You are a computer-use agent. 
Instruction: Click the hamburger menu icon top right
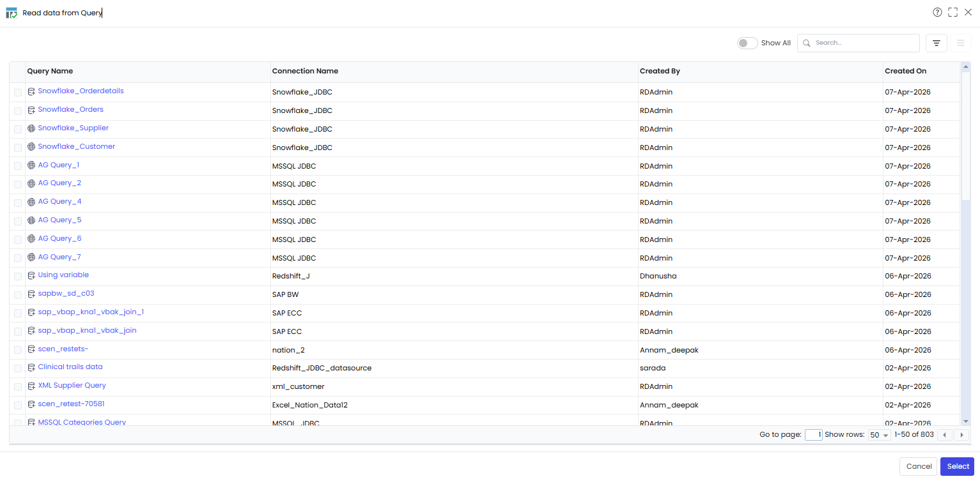pyautogui.click(x=960, y=43)
